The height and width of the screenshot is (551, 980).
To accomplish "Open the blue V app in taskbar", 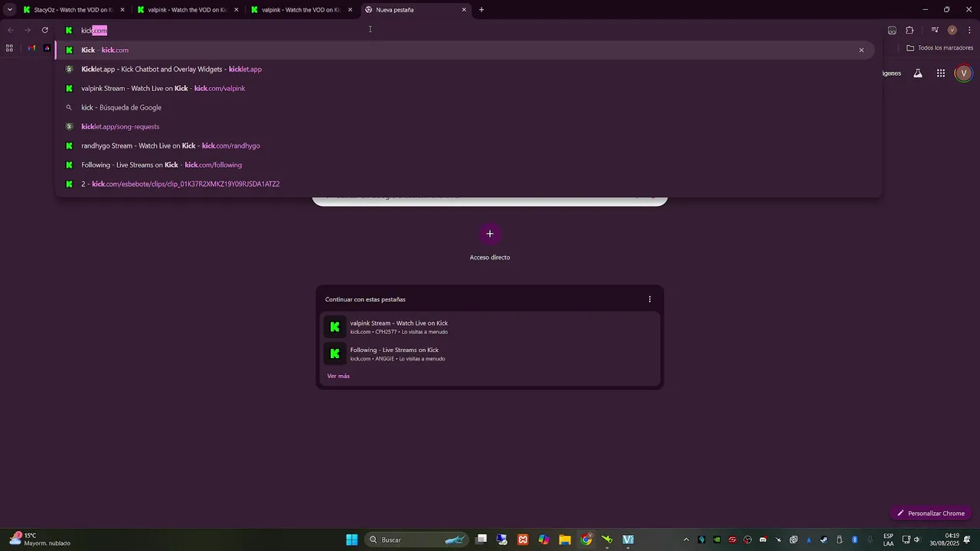I will point(628,540).
